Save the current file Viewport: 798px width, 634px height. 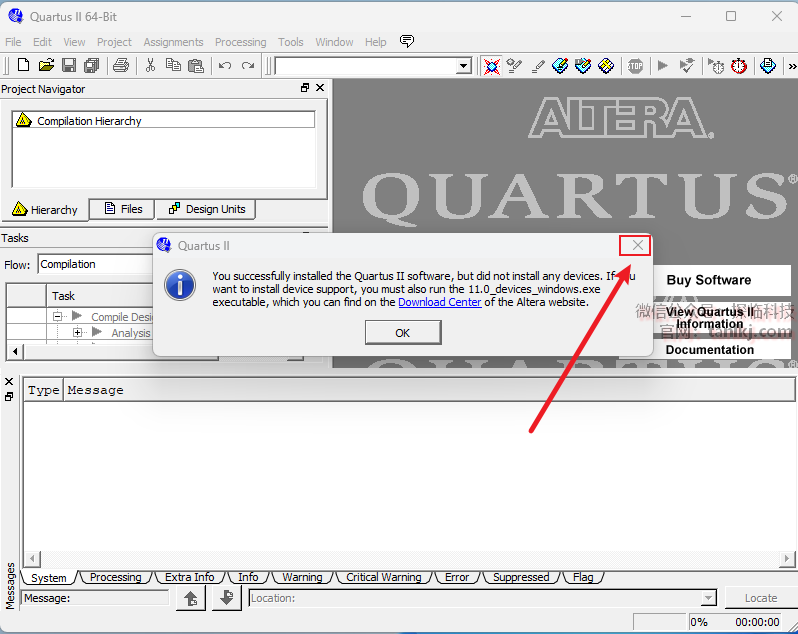pos(69,66)
